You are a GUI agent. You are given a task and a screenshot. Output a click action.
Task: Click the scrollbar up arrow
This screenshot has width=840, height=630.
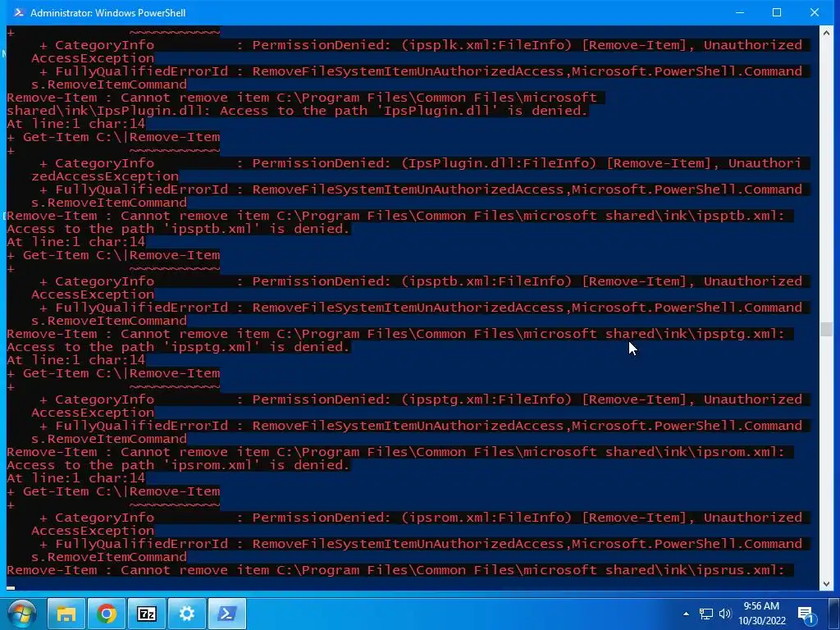(825, 33)
